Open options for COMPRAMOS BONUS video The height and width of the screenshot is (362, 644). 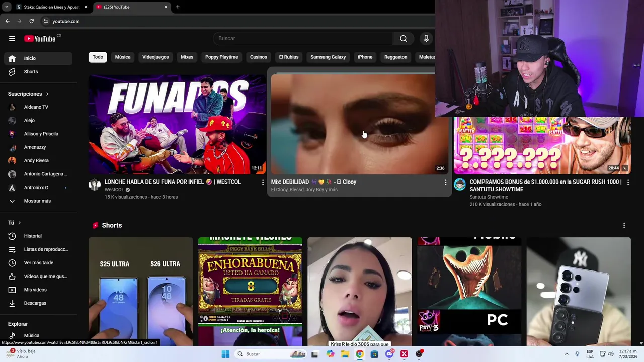628,183
